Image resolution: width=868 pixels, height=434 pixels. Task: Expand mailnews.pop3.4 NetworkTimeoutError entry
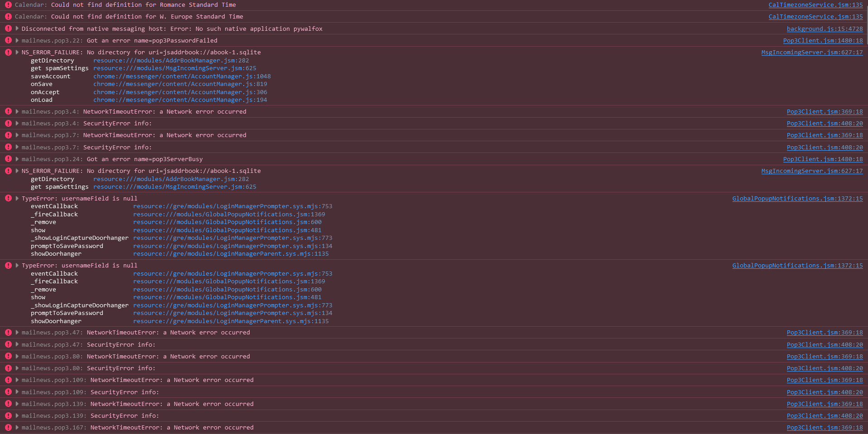click(x=17, y=111)
